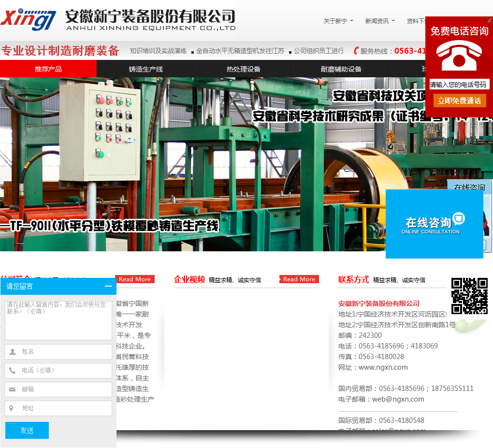
Task: Open the 推荐产品 tab
Action: tap(48, 69)
